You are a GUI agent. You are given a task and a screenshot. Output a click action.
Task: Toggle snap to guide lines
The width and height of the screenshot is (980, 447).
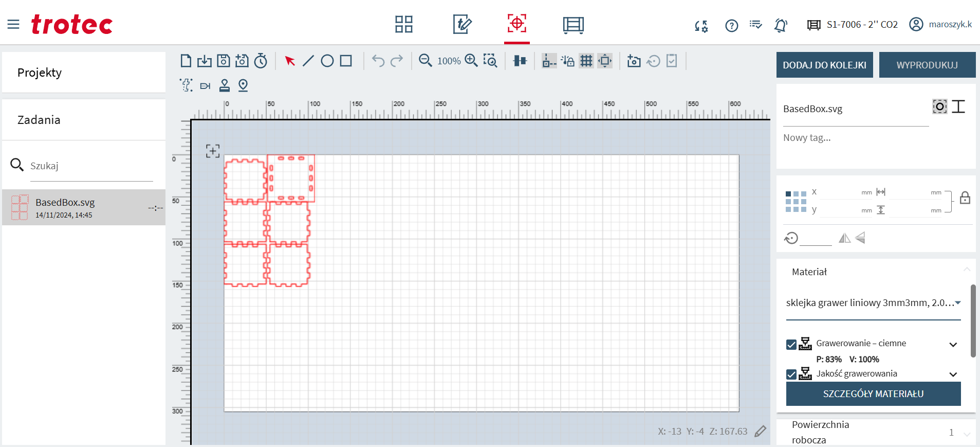click(549, 61)
